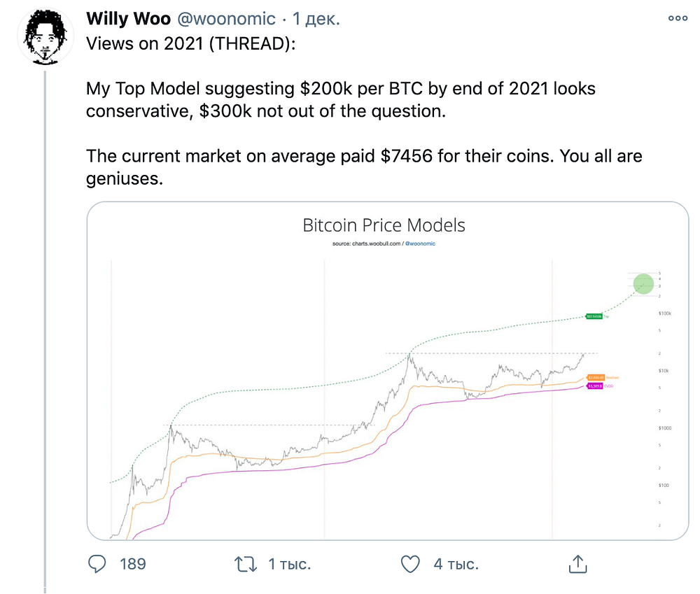This screenshot has height=594, width=700.
Task: Open the @woonomic handle in header
Action: [x=226, y=19]
